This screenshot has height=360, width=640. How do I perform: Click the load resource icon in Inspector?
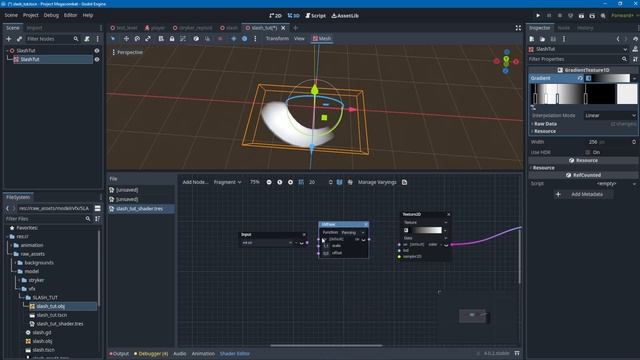542,39
